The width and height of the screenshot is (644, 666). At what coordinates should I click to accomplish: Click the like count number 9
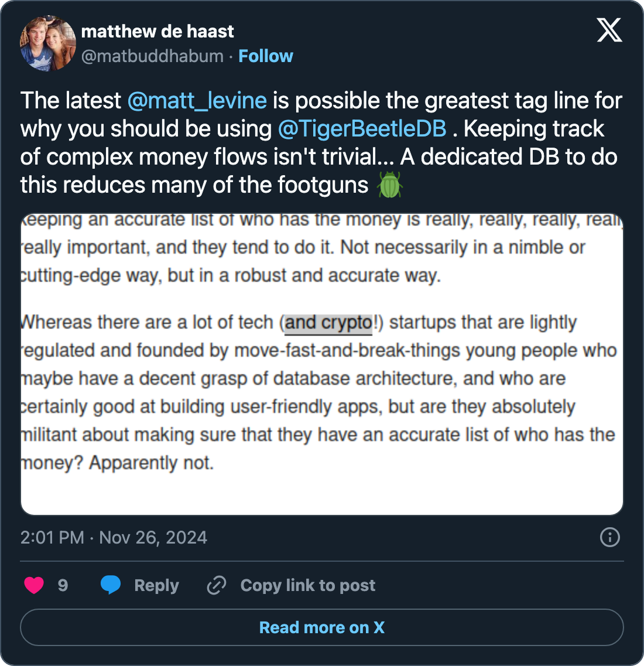tap(63, 585)
